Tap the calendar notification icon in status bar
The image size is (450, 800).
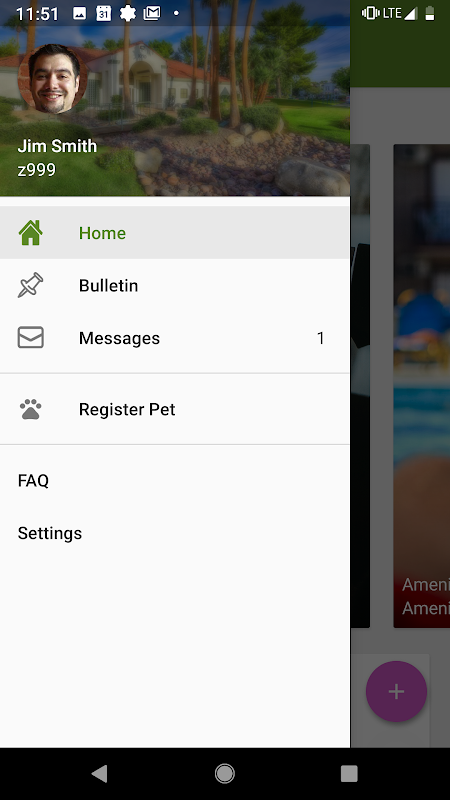[x=104, y=13]
